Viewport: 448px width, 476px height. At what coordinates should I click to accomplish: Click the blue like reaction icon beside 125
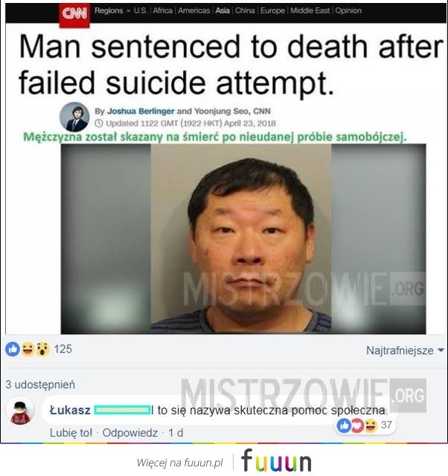[x=13, y=349]
